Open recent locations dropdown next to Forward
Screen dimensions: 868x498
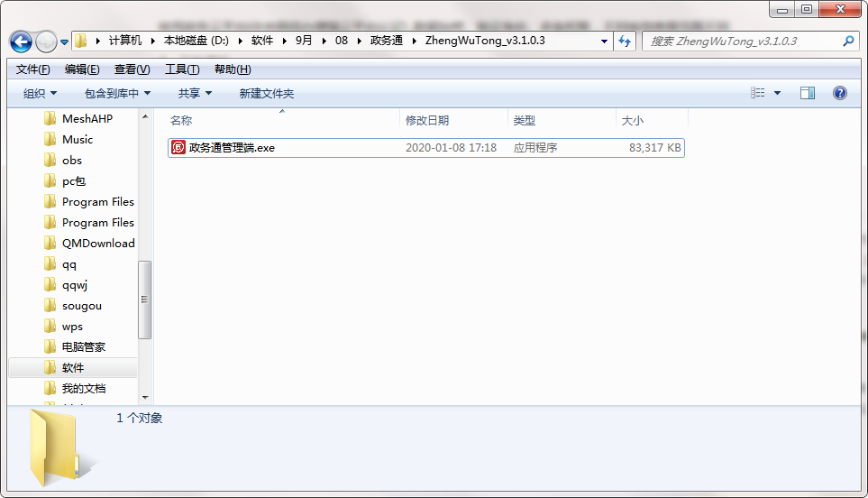tap(64, 42)
